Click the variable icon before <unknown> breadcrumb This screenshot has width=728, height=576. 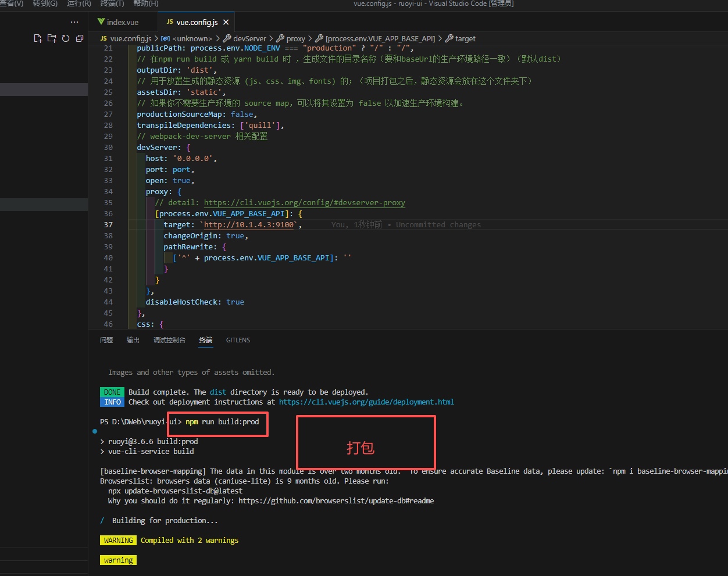point(166,38)
